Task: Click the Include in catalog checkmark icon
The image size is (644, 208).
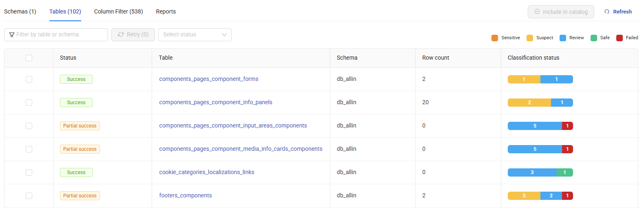Action: pyautogui.click(x=537, y=12)
